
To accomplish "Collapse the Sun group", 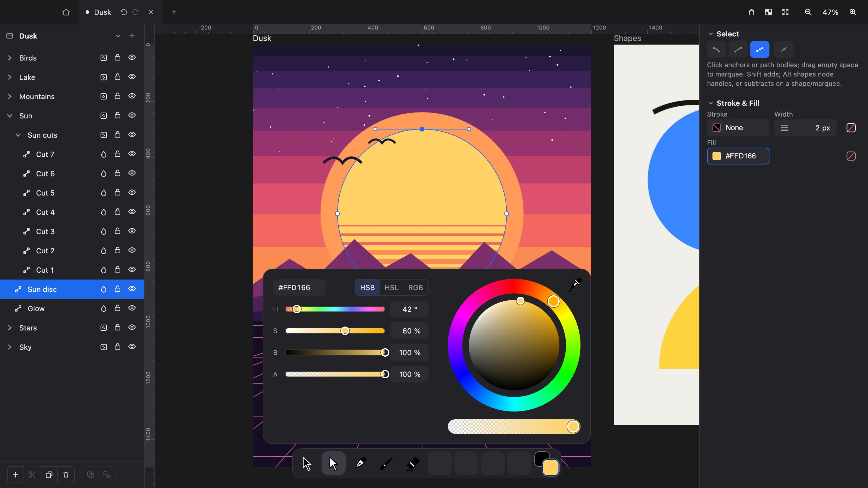I will 10,116.
